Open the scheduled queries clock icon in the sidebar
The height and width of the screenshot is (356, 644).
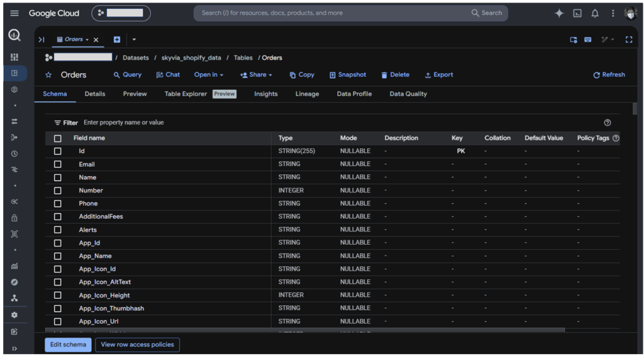pyautogui.click(x=14, y=153)
